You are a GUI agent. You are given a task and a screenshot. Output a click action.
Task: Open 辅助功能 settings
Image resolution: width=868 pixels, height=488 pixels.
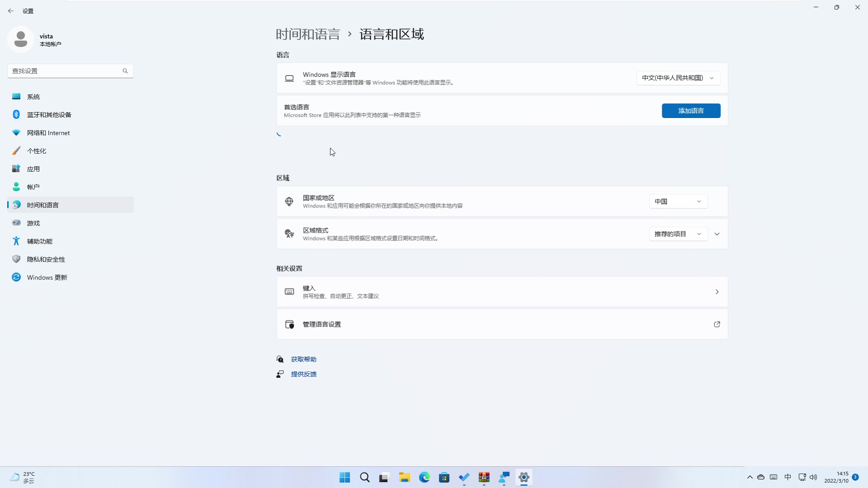tap(71, 241)
